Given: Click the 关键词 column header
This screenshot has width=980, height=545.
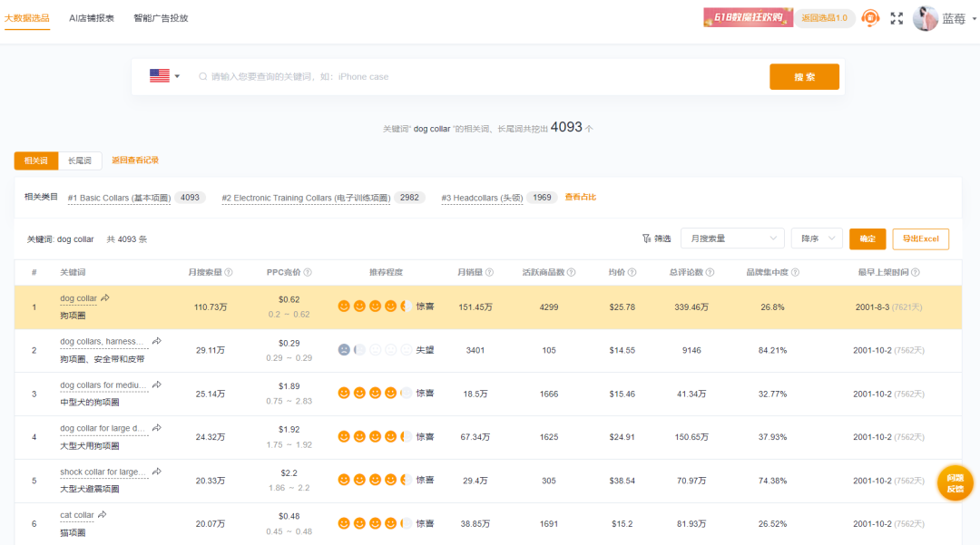Looking at the screenshot, I should pos(73,272).
